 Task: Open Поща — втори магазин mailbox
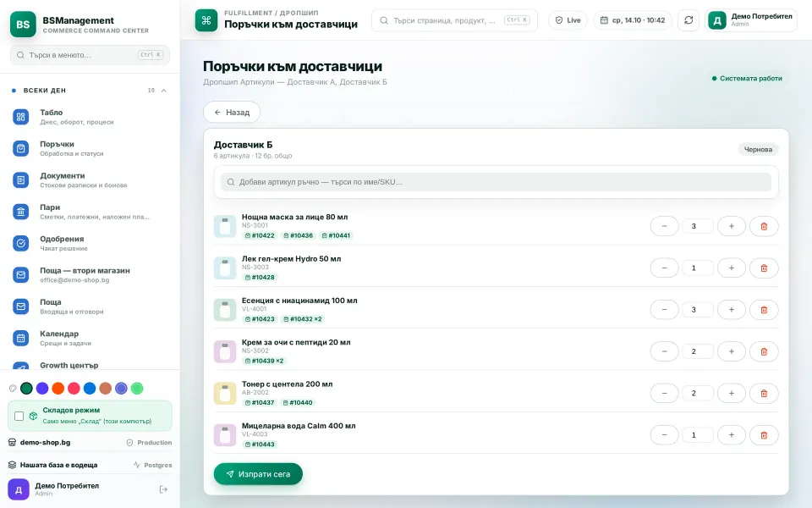point(90,275)
